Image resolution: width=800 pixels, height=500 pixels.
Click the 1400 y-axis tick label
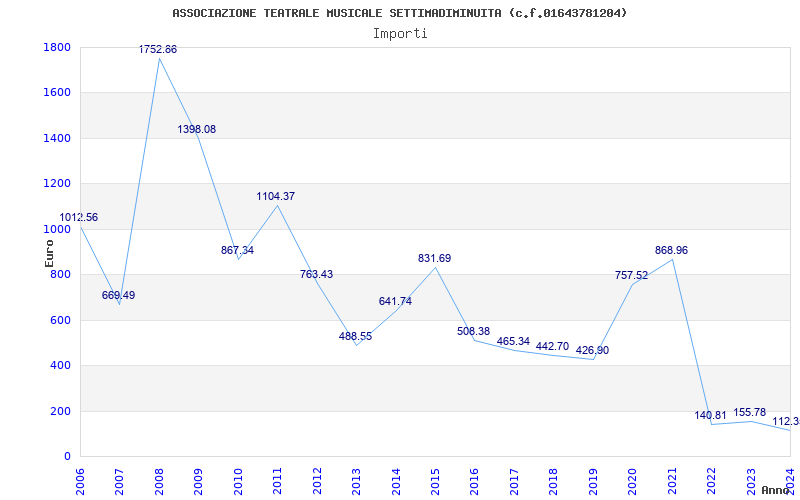pyautogui.click(x=57, y=138)
